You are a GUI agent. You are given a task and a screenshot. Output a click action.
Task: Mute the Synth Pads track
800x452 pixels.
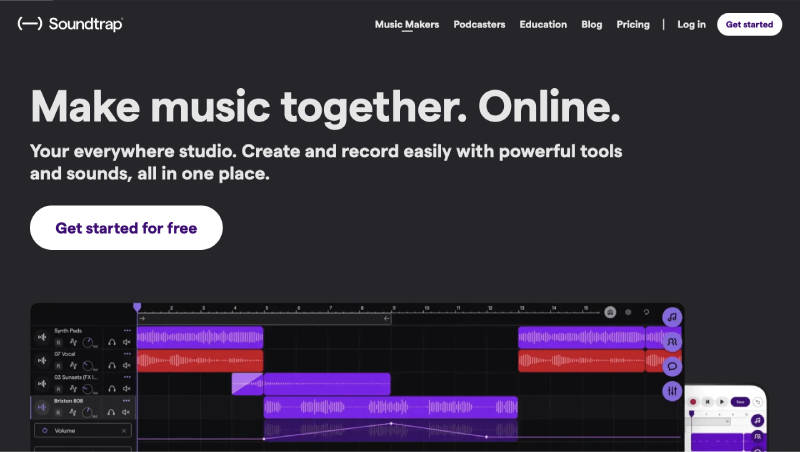[126, 343]
